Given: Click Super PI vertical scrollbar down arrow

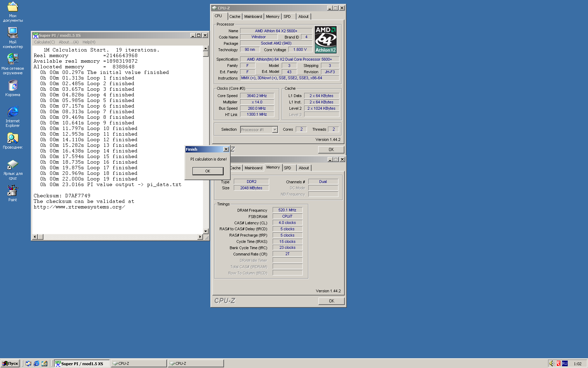Looking at the screenshot, I should (206, 231).
